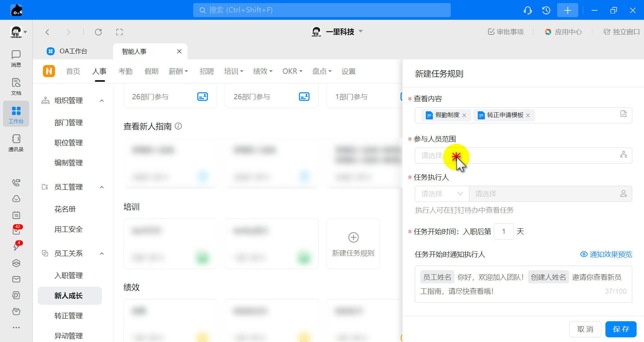Open the 文档 documents icon
The width and height of the screenshot is (644, 342).
(16, 86)
